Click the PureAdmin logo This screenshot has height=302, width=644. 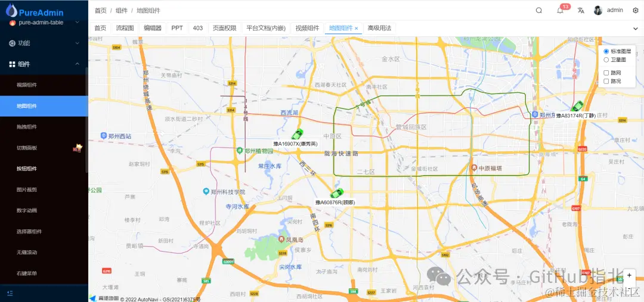point(35,12)
